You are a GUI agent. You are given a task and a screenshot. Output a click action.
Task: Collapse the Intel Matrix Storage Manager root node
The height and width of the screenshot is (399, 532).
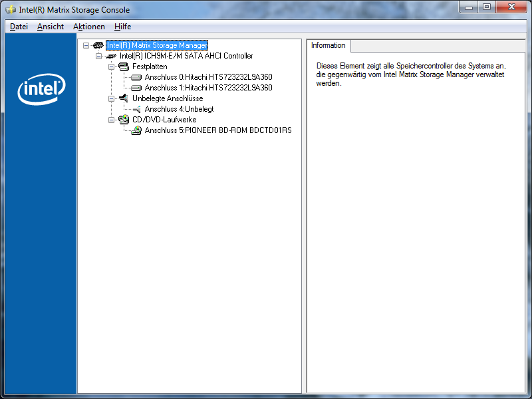tap(86, 45)
